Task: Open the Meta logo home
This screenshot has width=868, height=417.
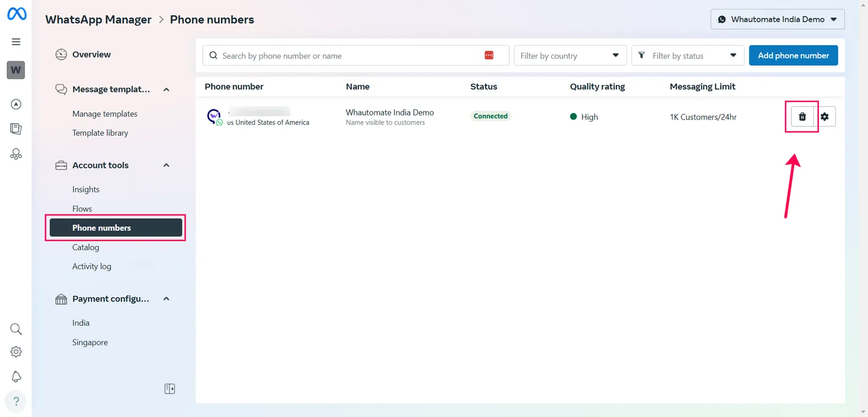Action: pyautogui.click(x=16, y=14)
